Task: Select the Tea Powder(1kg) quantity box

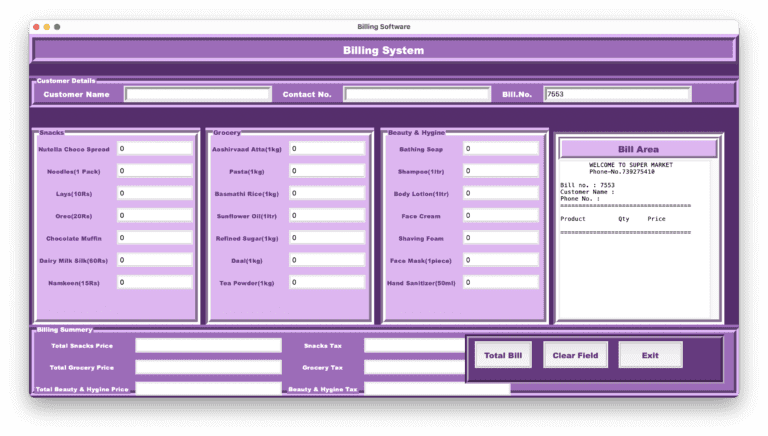Action: pos(327,282)
